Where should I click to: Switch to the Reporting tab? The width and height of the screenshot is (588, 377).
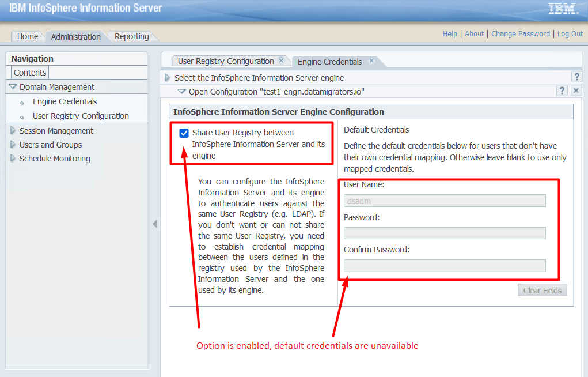point(131,36)
